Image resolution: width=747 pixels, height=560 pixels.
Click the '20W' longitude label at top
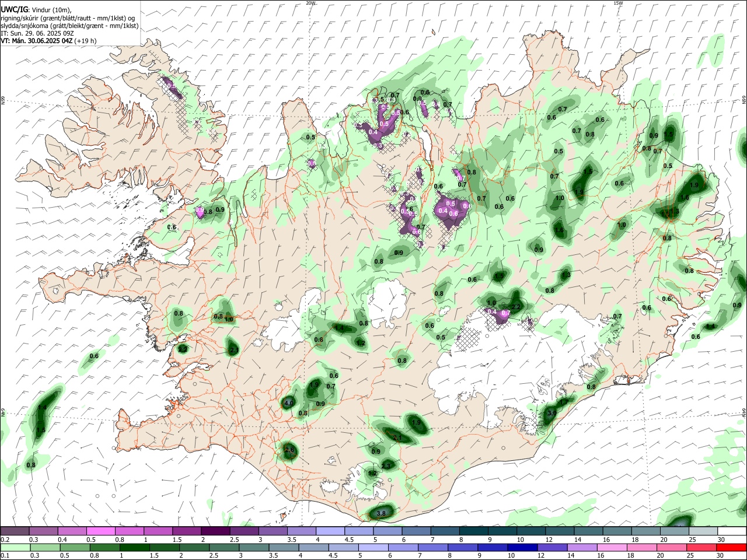click(310, 3)
